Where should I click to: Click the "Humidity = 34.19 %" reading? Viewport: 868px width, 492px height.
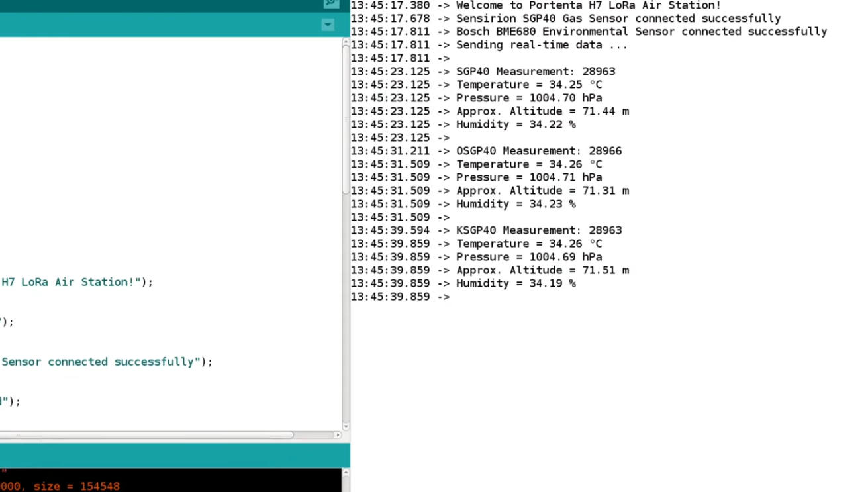(x=515, y=283)
